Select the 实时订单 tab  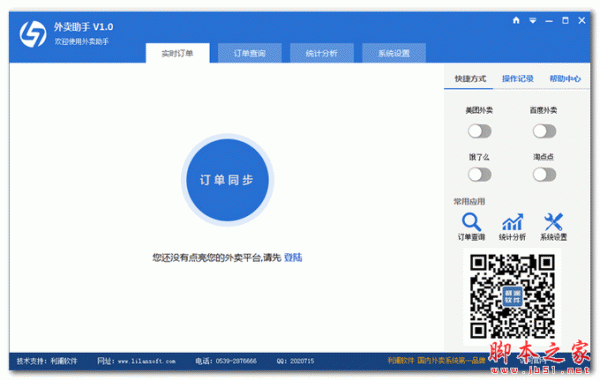click(178, 53)
